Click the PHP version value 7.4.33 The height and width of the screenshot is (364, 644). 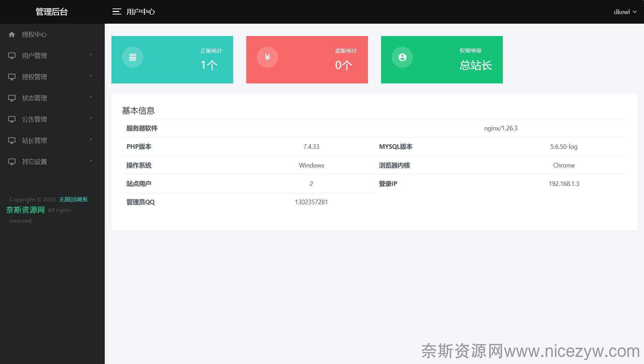pyautogui.click(x=311, y=147)
